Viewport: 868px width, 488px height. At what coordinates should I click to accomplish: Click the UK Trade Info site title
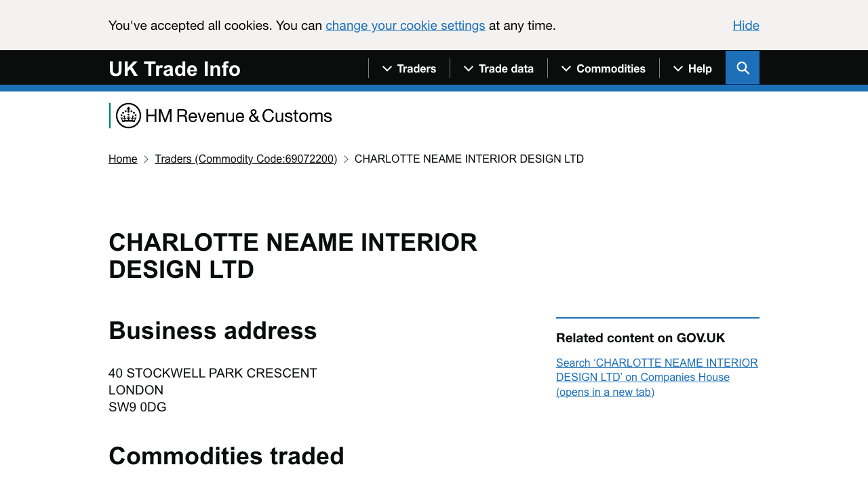click(x=174, y=68)
